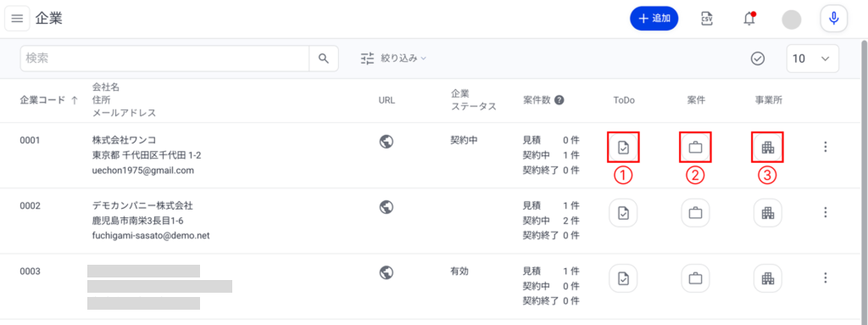Open notifications bell icon
The image size is (868, 325).
pyautogui.click(x=749, y=19)
